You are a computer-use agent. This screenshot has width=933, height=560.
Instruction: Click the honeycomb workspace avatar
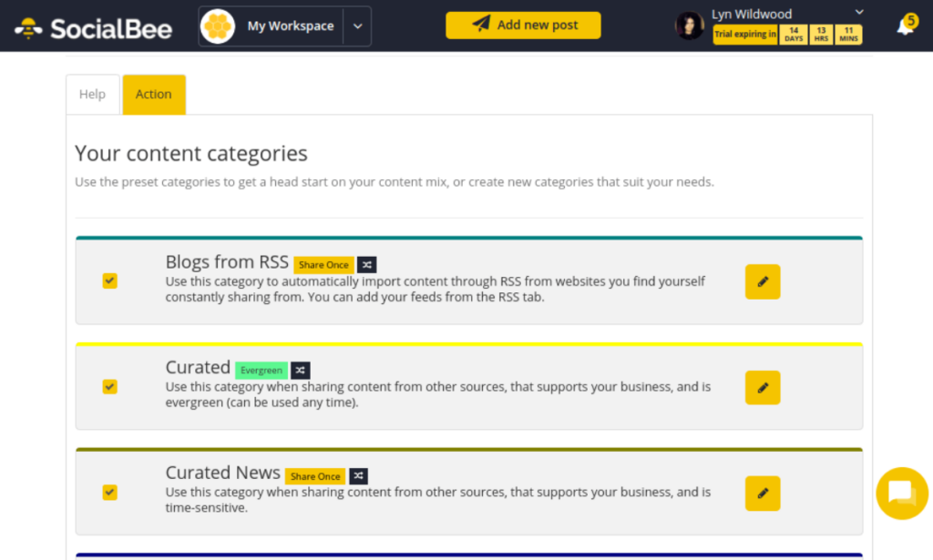click(x=218, y=26)
